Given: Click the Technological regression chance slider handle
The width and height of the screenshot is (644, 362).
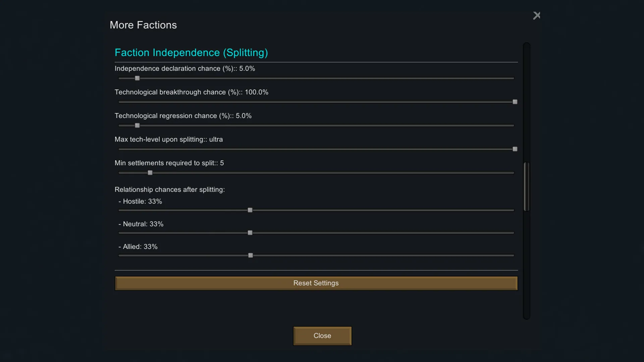Looking at the screenshot, I should click(x=137, y=125).
